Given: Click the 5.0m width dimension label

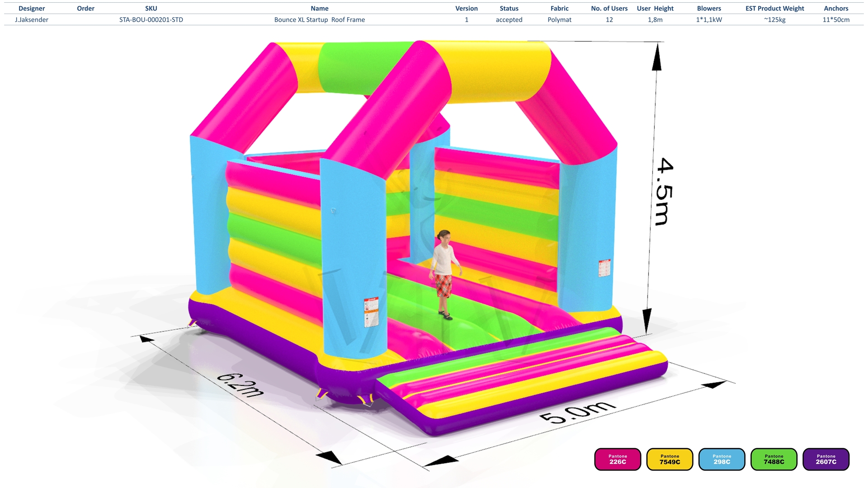Looking at the screenshot, I should coord(577,412).
